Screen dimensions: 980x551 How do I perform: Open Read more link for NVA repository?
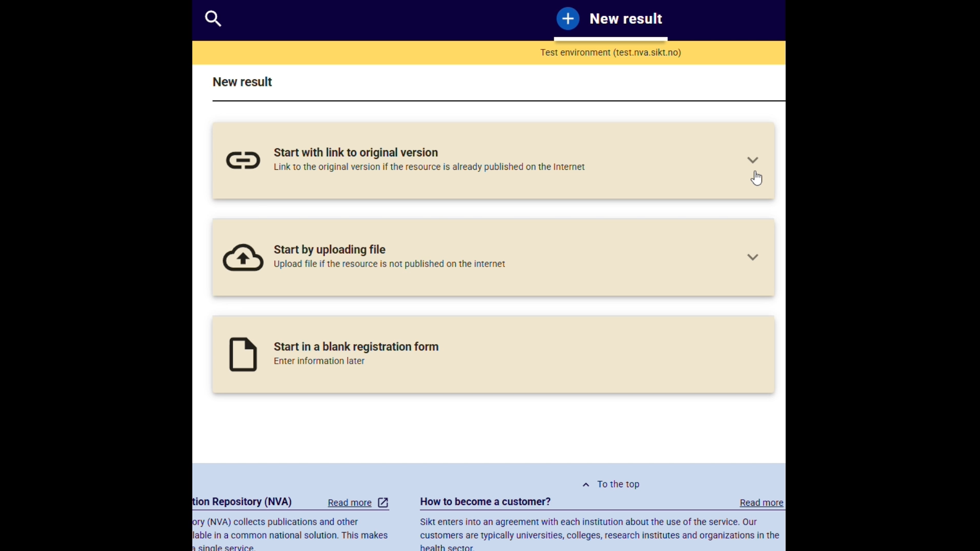pos(350,503)
